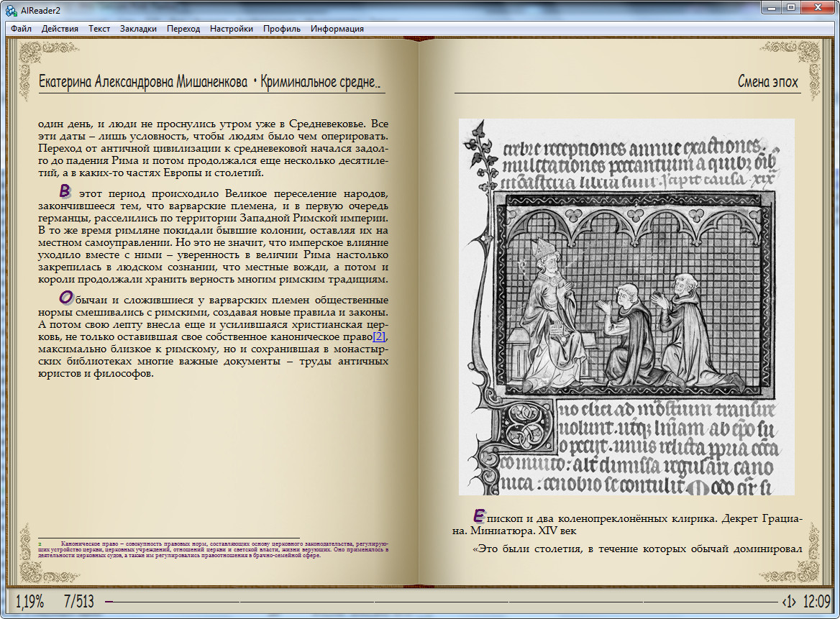Close the AlReader2 window
Viewport: 840px width, 619px height.
tap(818, 7)
